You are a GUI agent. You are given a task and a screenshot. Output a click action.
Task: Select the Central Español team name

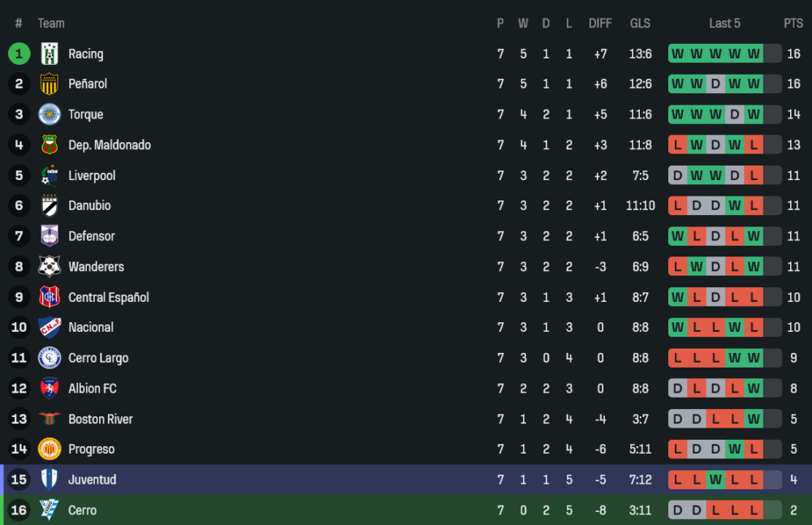pyautogui.click(x=109, y=297)
